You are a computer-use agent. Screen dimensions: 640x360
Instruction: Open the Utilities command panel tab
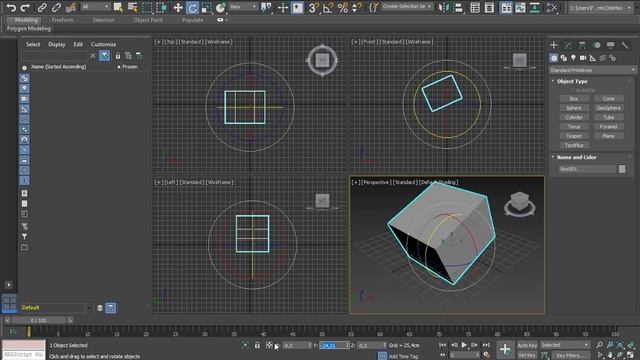(x=625, y=45)
